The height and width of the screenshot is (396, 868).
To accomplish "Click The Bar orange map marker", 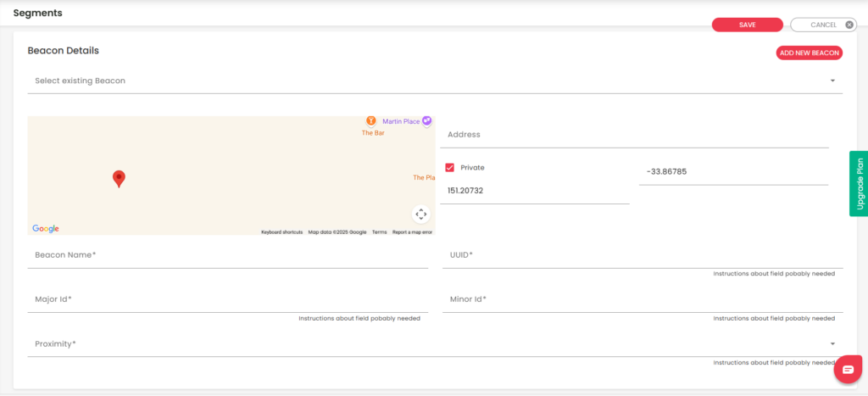I will [x=371, y=120].
